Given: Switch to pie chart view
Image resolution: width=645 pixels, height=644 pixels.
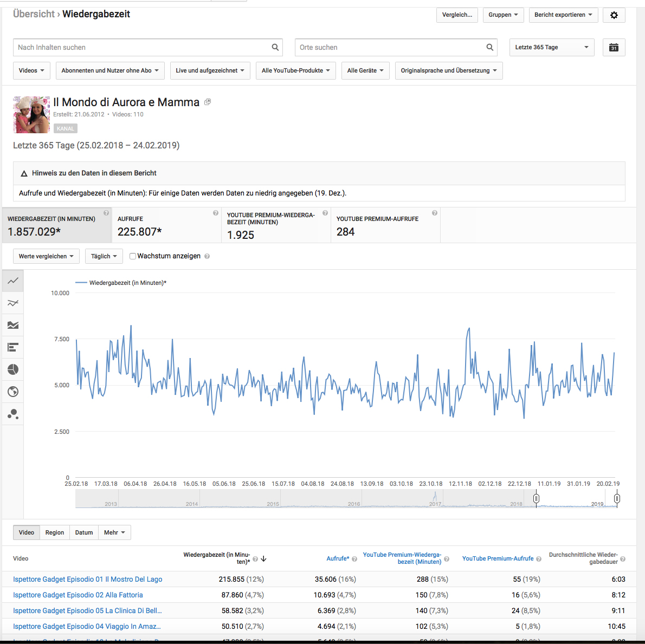Looking at the screenshot, I should [13, 369].
